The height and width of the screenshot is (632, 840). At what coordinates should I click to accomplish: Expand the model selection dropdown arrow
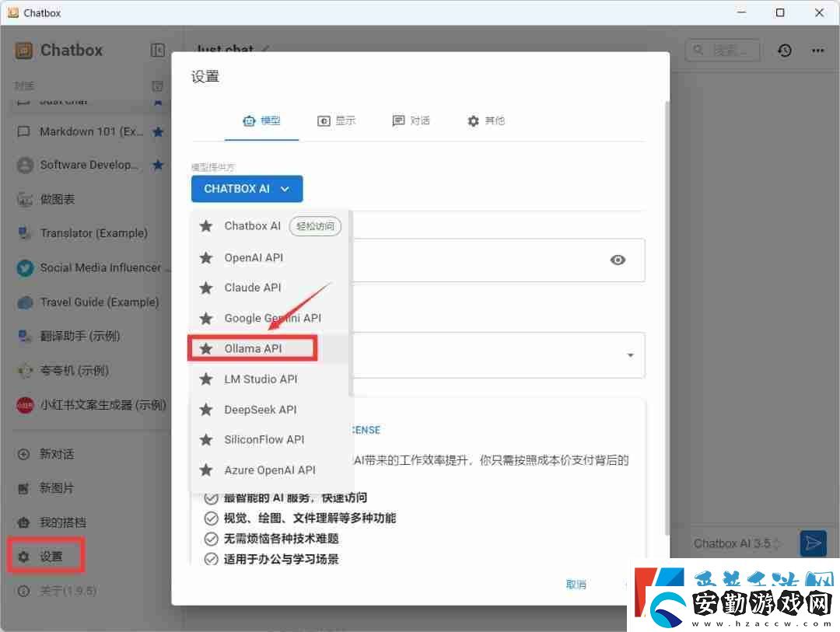click(631, 355)
